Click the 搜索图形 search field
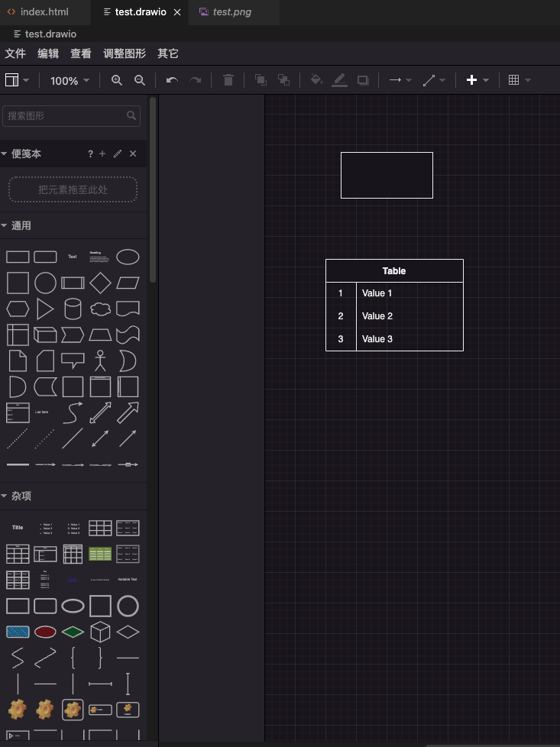This screenshot has height=747, width=560. (65, 115)
